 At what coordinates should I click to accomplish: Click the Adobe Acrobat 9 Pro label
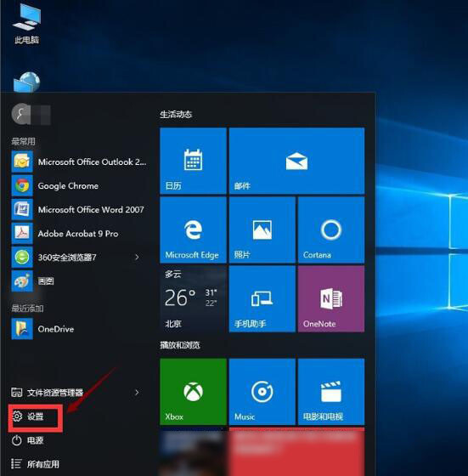tap(78, 234)
